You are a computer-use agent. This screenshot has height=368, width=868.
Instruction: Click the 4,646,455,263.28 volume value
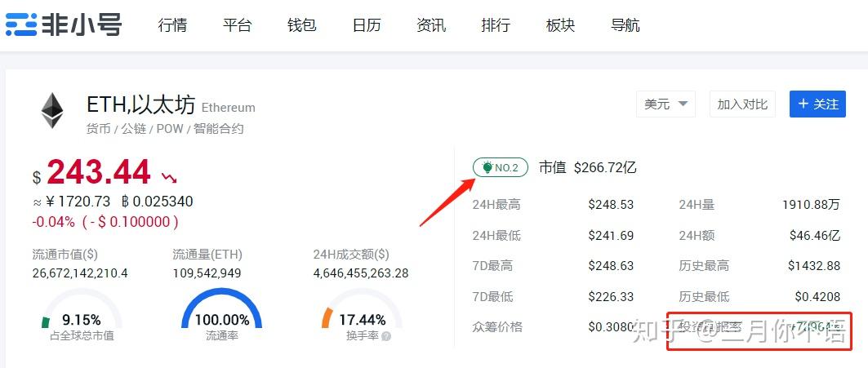click(361, 273)
